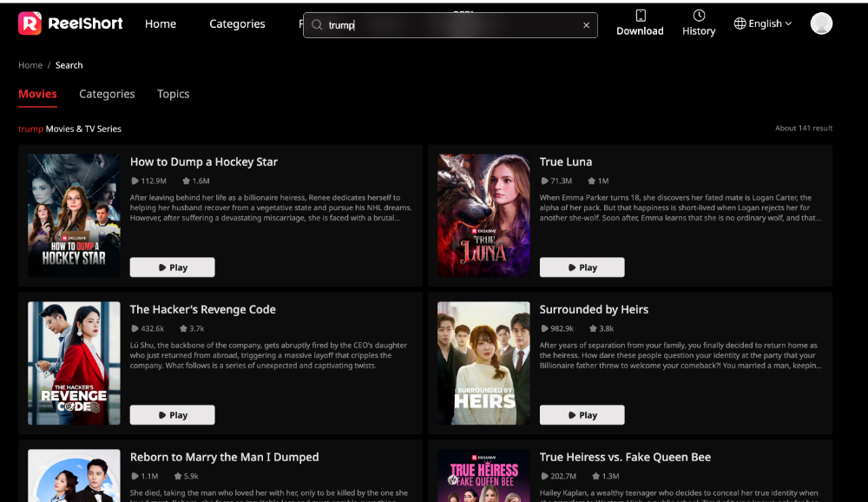
Task: Open How to Dump a Hockey Star poster
Action: [x=74, y=215]
